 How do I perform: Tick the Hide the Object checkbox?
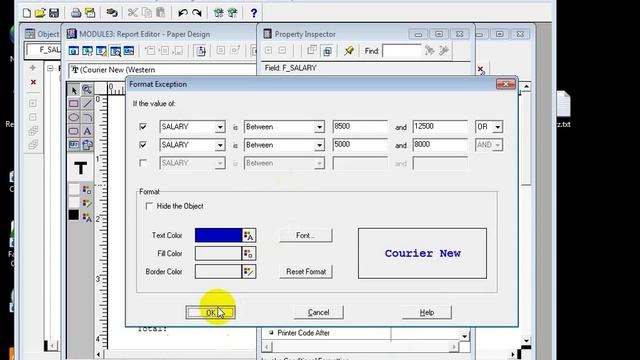(149, 206)
